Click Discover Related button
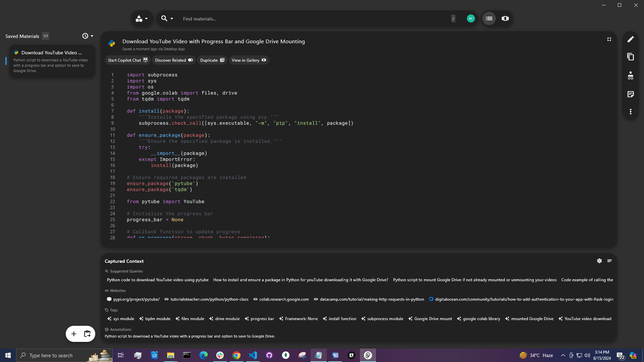644x362 pixels. pos(174,60)
